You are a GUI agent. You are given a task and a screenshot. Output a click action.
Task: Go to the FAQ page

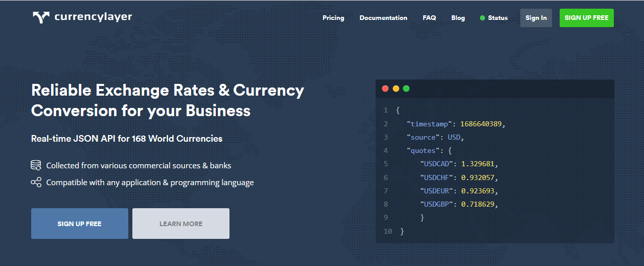(429, 18)
